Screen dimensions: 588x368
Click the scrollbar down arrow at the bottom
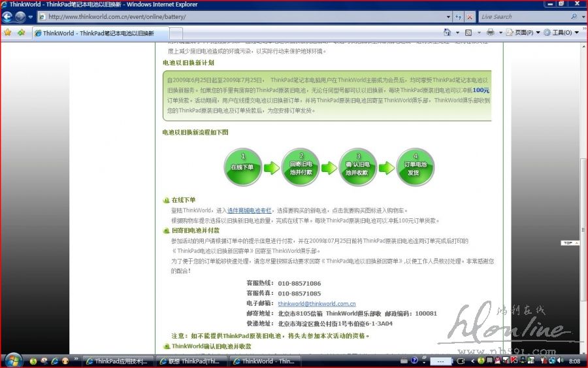583,352
